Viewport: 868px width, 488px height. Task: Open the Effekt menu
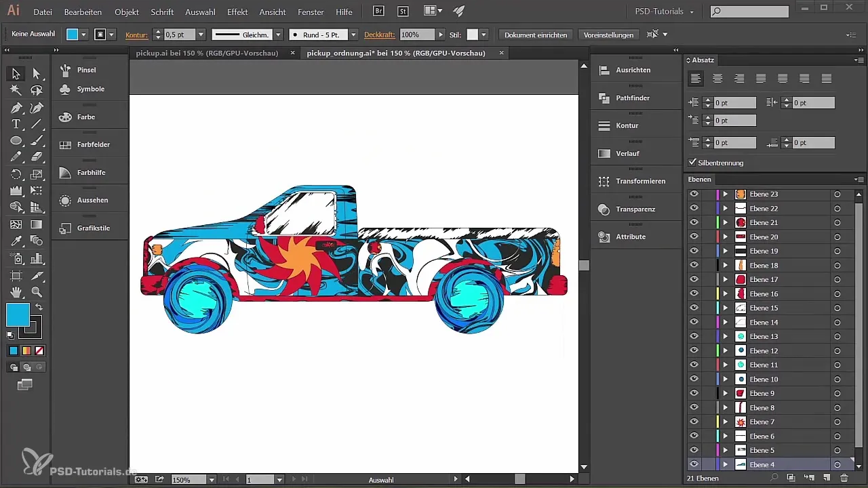pyautogui.click(x=237, y=12)
